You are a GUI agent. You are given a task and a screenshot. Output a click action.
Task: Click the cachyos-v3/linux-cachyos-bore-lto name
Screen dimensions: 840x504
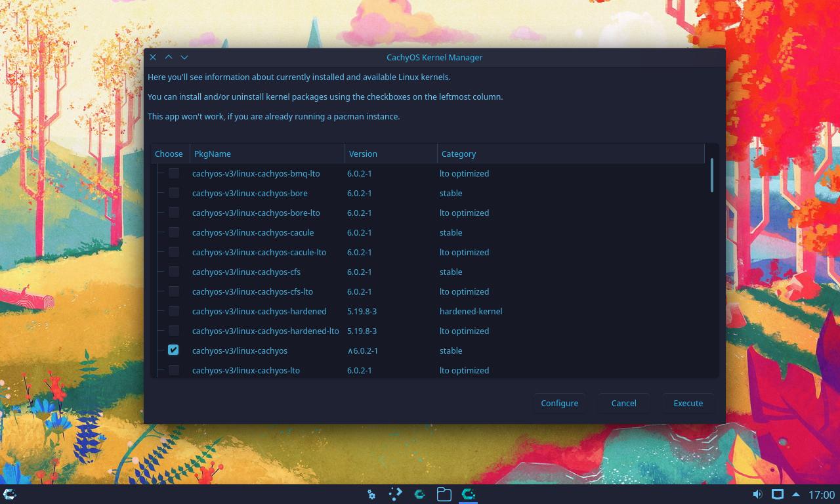[x=256, y=213]
